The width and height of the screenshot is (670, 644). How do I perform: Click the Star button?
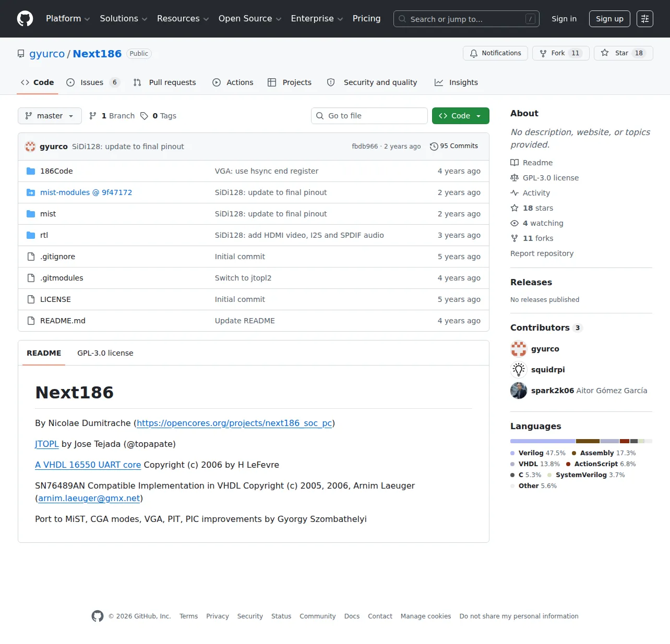pos(624,53)
